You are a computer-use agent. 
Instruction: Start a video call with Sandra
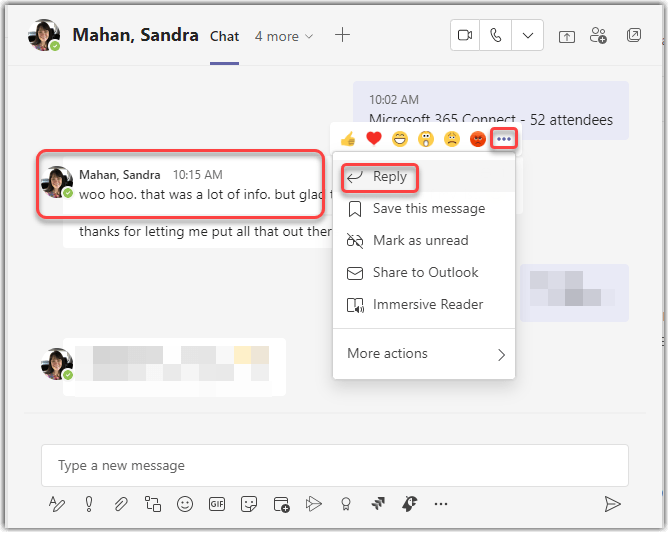tap(465, 35)
